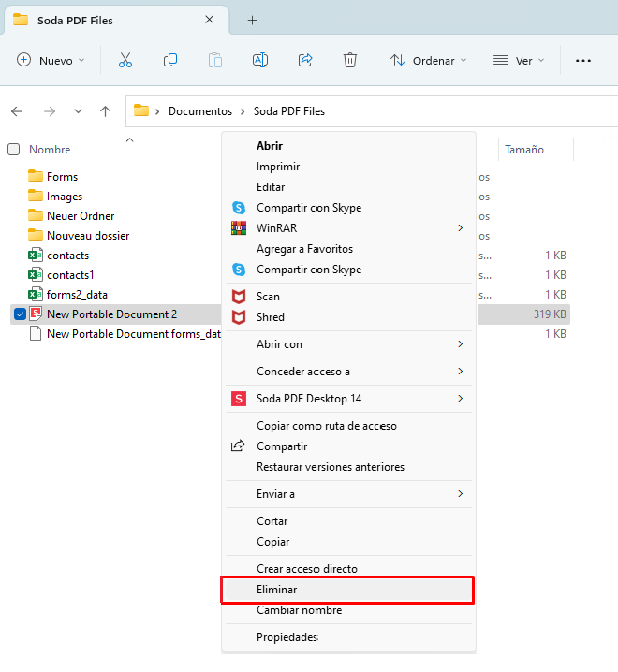Choose Cortar in the context menu
The width and height of the screenshot is (618, 672).
tap(348, 521)
